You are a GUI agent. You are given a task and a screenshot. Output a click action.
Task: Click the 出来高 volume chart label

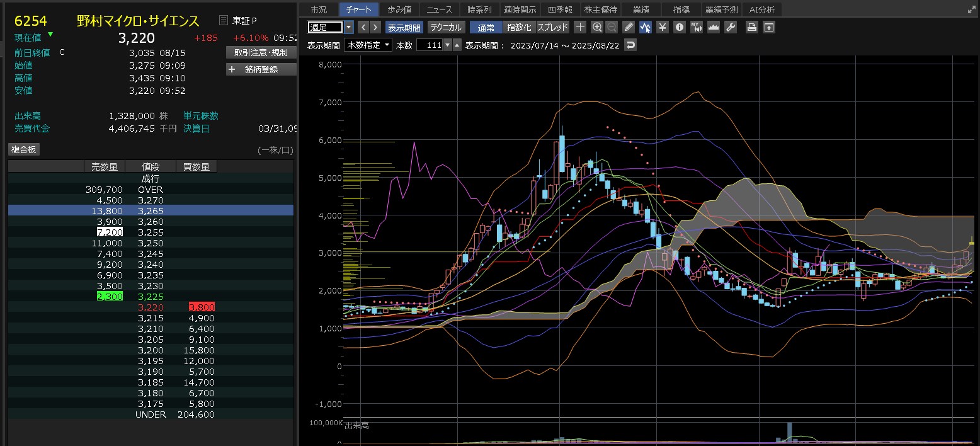point(356,426)
